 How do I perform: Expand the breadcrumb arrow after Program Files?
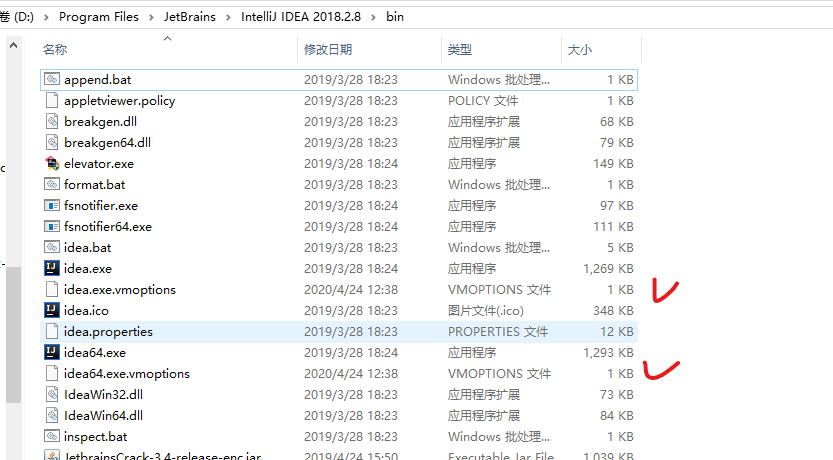[151, 18]
